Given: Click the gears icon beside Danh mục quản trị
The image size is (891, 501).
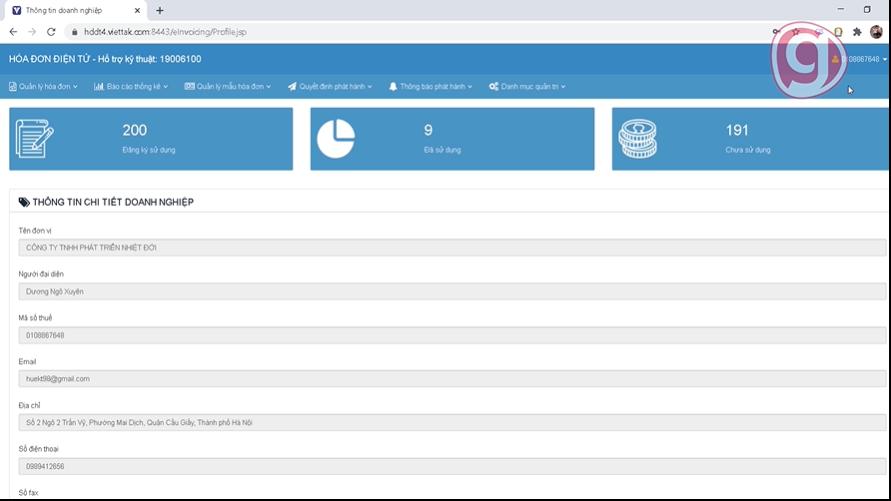Looking at the screenshot, I should tap(494, 86).
